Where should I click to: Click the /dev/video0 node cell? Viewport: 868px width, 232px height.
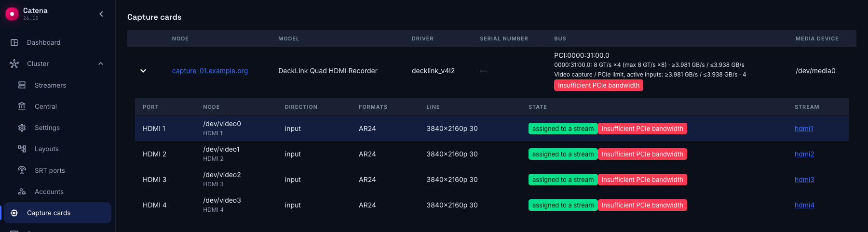coord(222,124)
